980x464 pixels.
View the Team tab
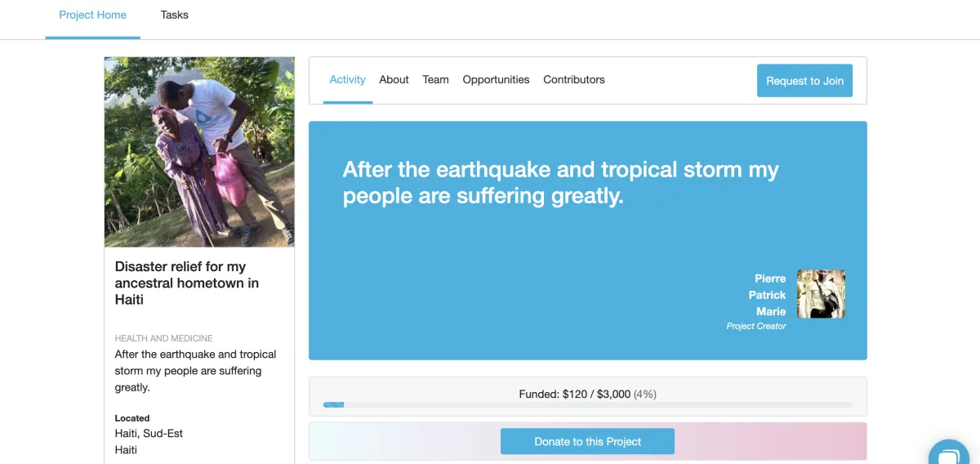[x=435, y=79]
